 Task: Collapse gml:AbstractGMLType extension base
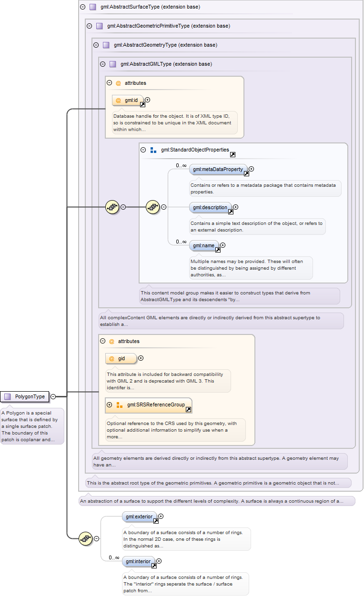click(102, 64)
